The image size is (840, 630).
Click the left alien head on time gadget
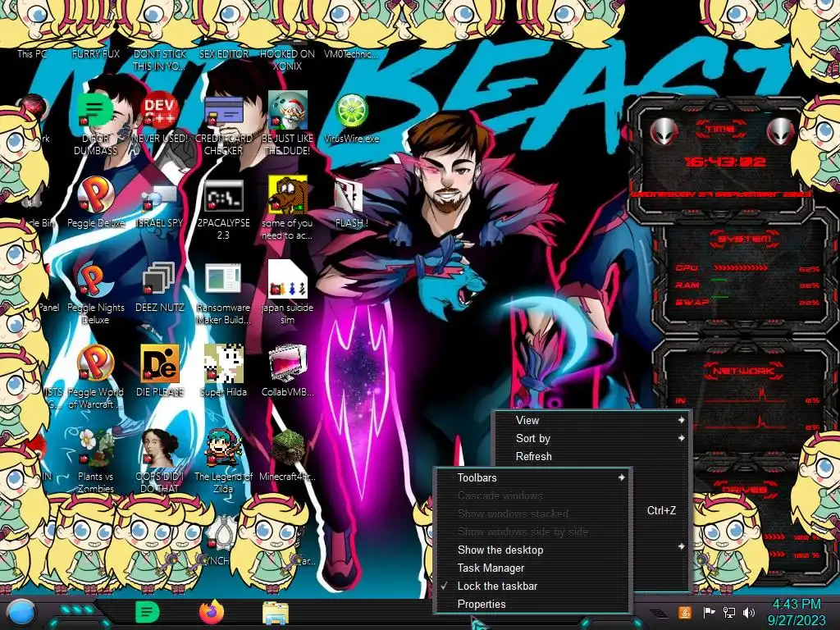tap(664, 130)
